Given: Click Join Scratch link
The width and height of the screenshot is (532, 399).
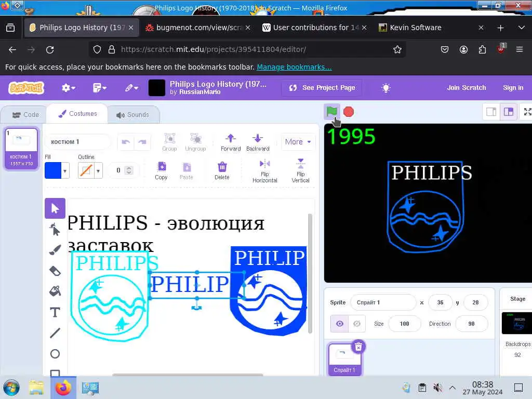Looking at the screenshot, I should pos(466,87).
